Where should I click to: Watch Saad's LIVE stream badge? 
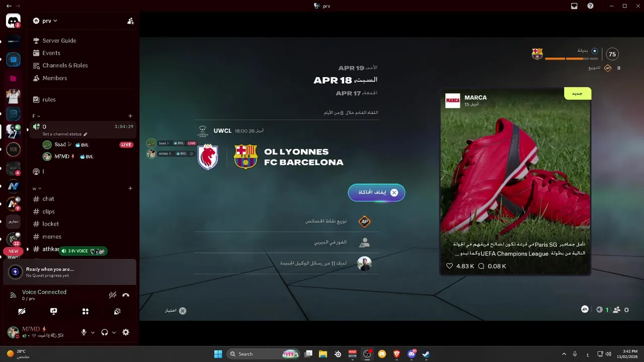[126, 145]
